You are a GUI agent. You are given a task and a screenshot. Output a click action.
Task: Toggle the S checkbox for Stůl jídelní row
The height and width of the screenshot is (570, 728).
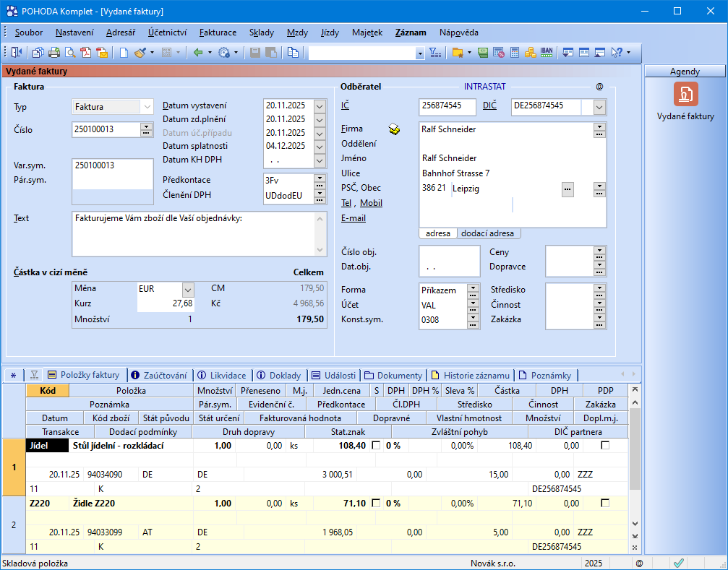[x=376, y=445]
